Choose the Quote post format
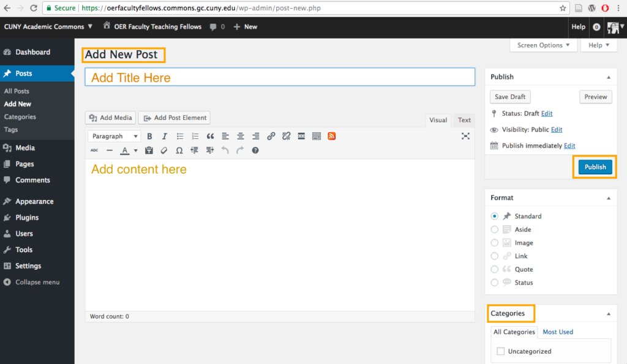This screenshot has height=364, width=627. pyautogui.click(x=494, y=269)
